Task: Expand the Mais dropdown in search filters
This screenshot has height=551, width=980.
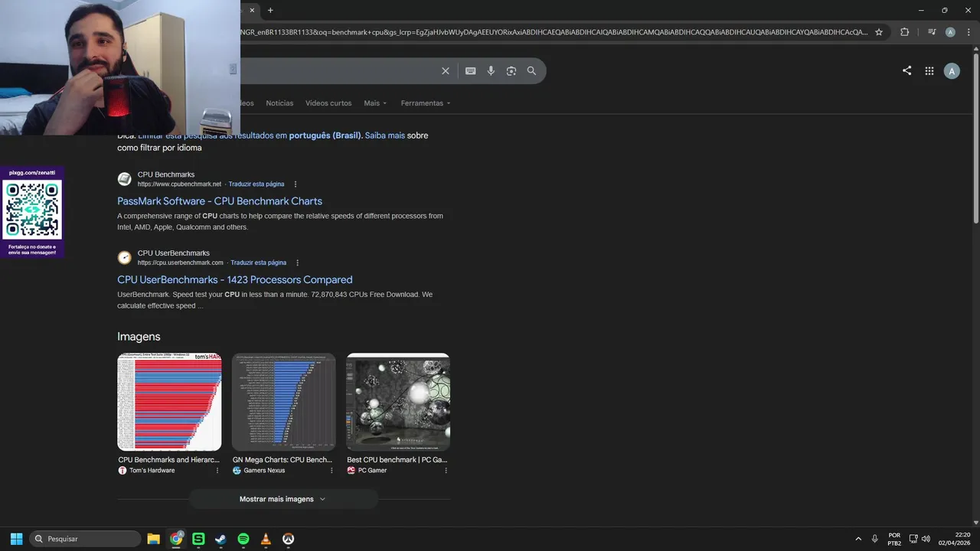Action: [x=375, y=103]
